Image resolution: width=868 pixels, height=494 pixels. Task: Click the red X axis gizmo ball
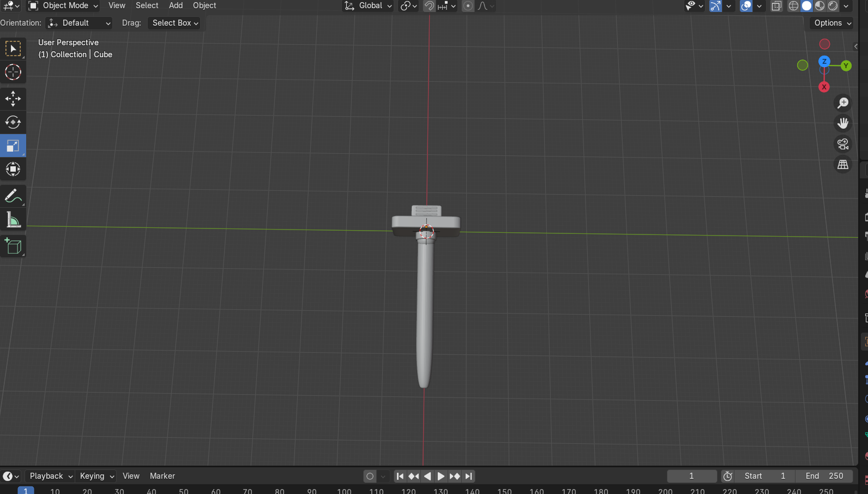(824, 87)
